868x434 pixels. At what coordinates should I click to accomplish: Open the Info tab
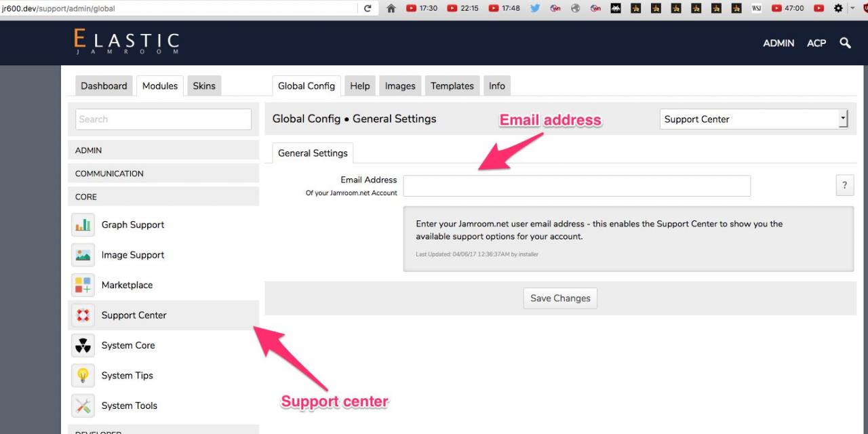[x=497, y=85]
